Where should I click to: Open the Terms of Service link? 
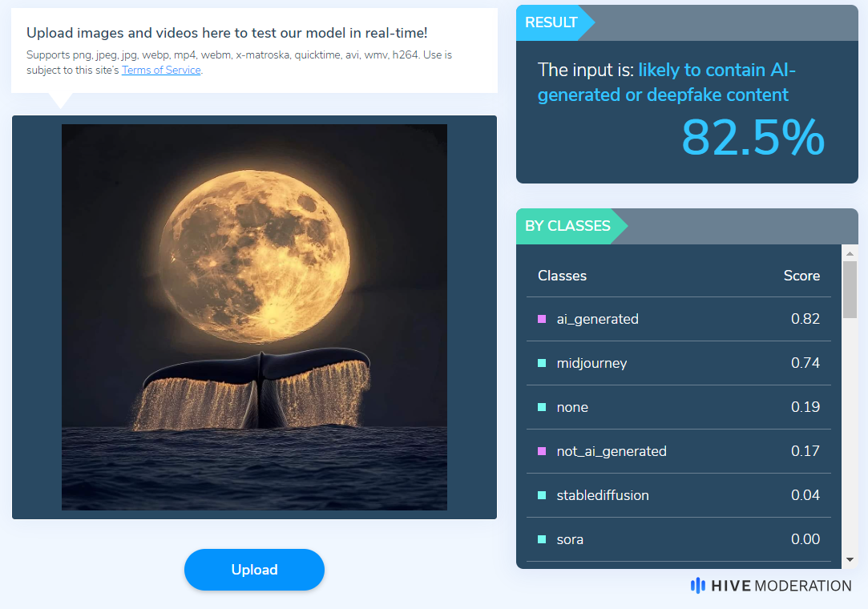pos(161,71)
